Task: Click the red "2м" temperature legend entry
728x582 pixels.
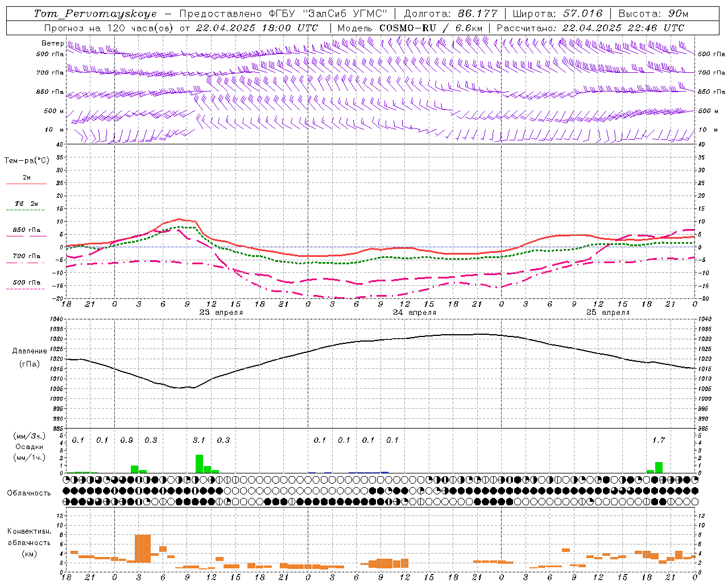Action: tap(27, 178)
